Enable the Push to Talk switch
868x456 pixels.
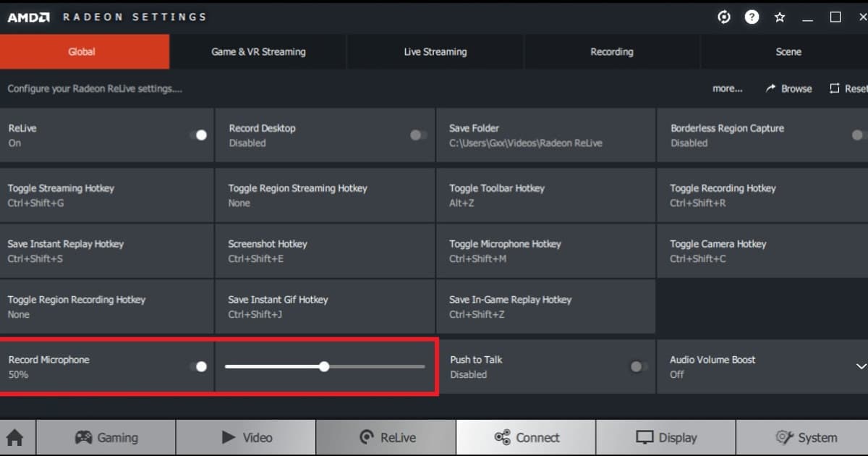[639, 366]
